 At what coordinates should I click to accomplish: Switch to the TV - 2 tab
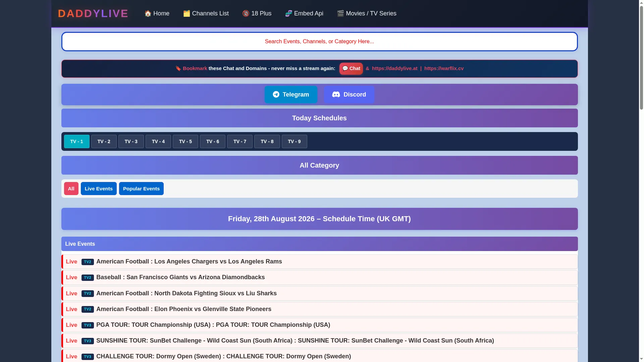coord(104,141)
